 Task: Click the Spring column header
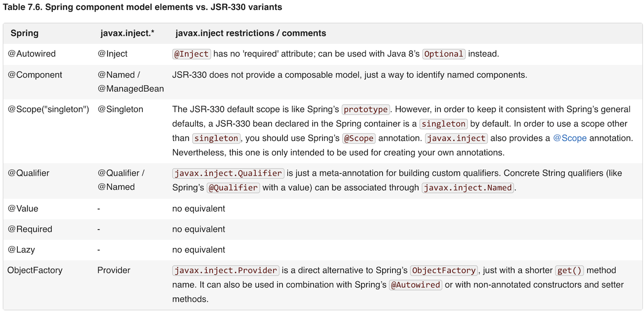tap(24, 33)
